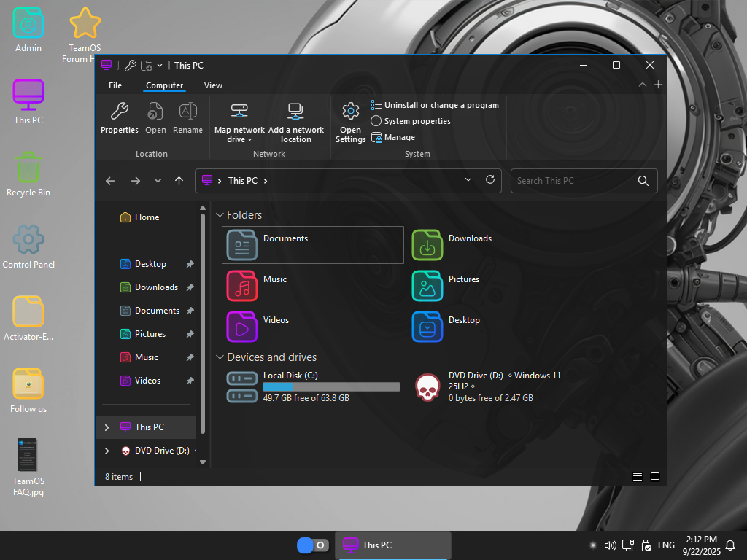Open the quick access toolbar dropdown
This screenshot has height=560, width=747.
(x=160, y=65)
